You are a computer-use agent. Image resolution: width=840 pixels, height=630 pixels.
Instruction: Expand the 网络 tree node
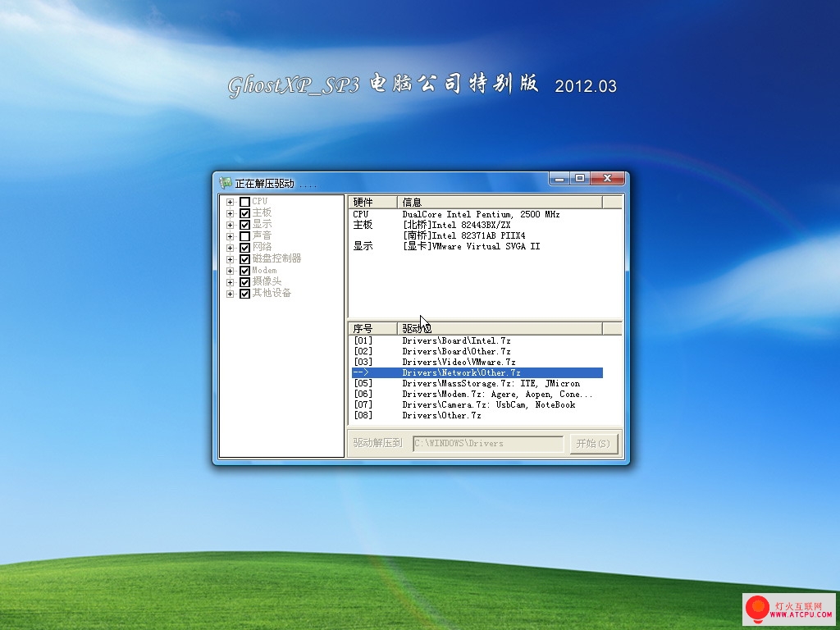click(230, 248)
